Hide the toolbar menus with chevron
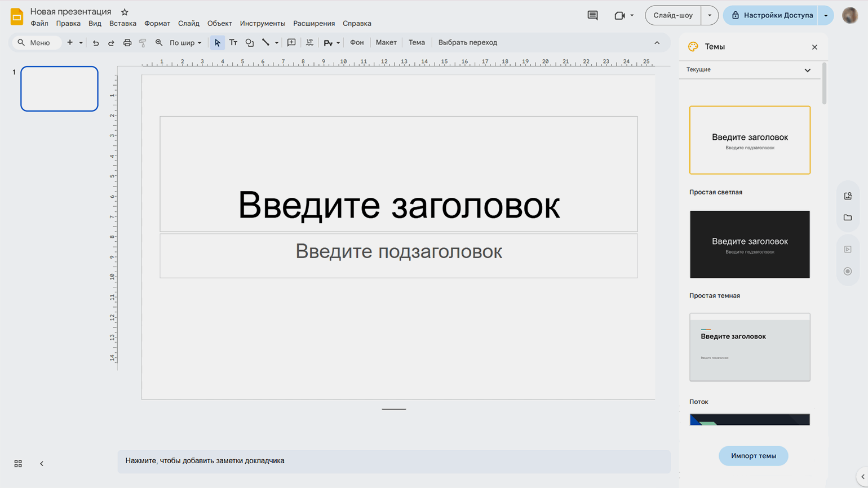The image size is (868, 488). pyautogui.click(x=657, y=43)
